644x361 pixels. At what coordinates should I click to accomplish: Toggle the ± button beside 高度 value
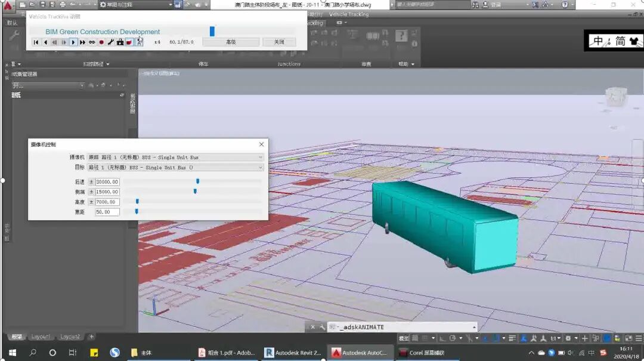(x=91, y=202)
